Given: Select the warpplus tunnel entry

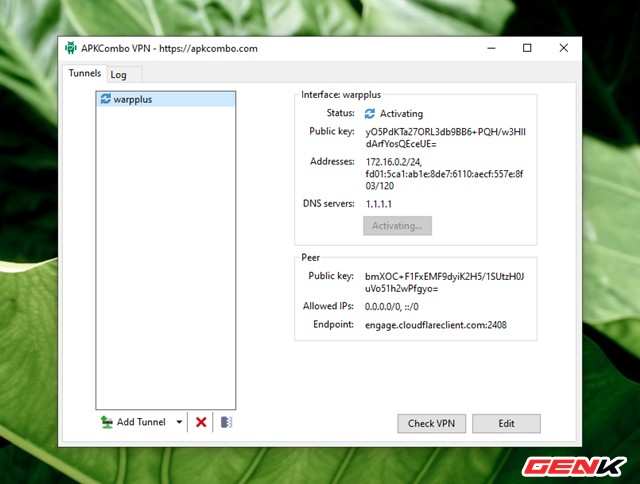Looking at the screenshot, I should (x=166, y=99).
